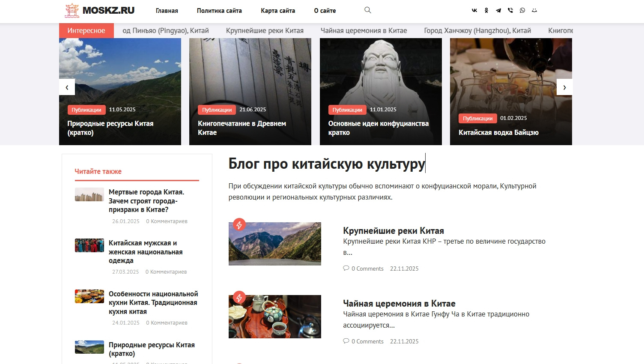This screenshot has width=644, height=364.
Task: Open comments count beside date 27.03.2025
Action: pos(166,272)
